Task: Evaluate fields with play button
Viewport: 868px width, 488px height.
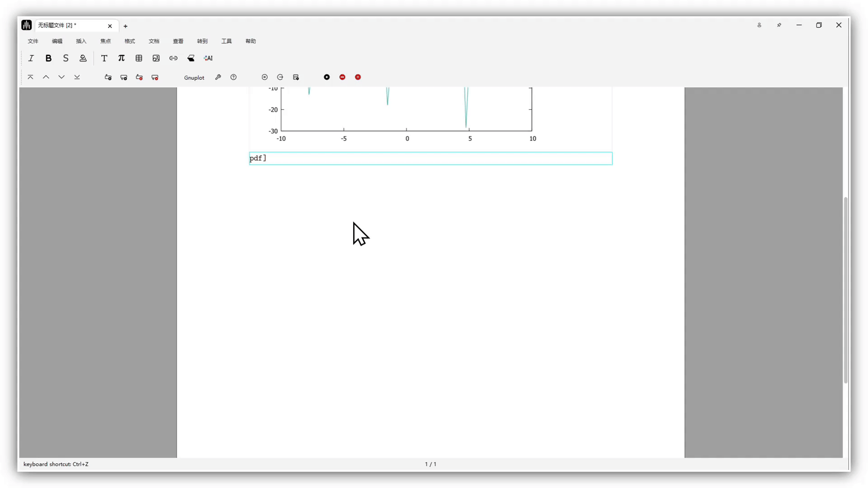Action: (327, 77)
